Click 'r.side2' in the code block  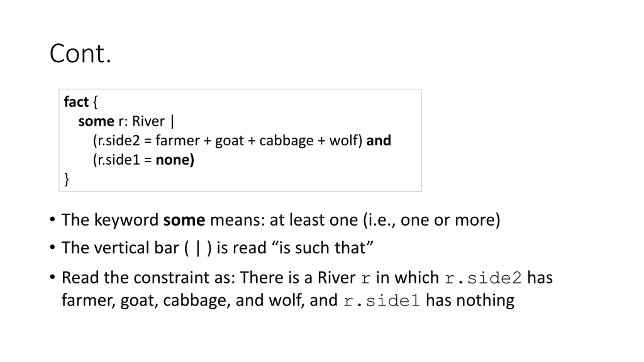118,140
